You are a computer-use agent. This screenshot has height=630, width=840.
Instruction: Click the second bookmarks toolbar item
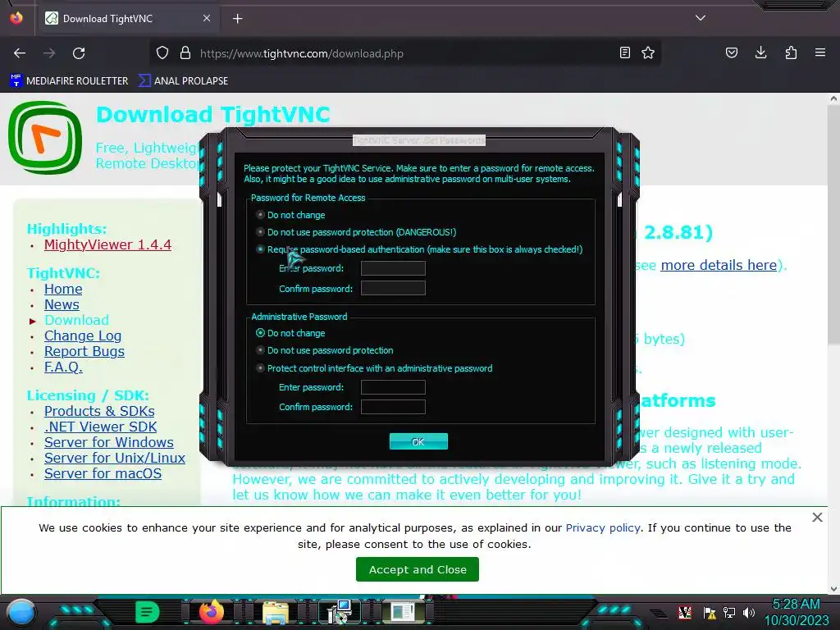183,81
